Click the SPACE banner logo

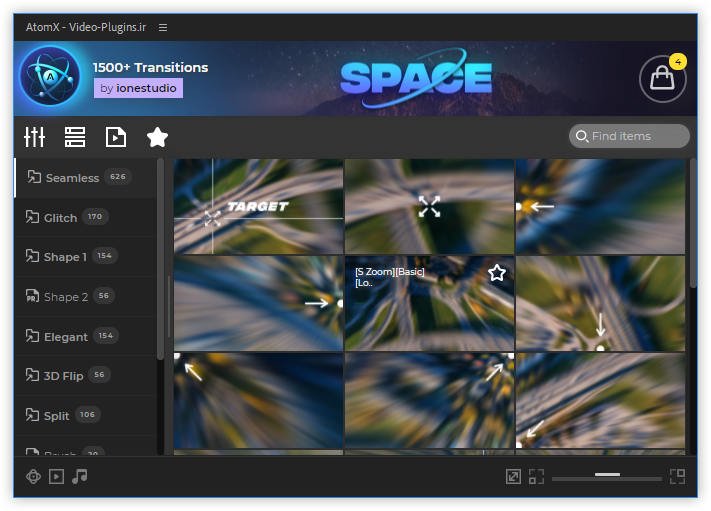coord(416,78)
